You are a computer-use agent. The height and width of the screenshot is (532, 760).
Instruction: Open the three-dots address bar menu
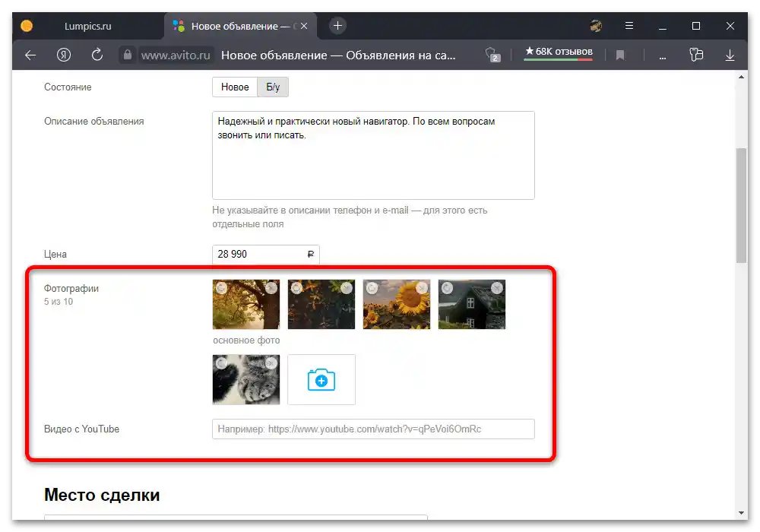tap(663, 57)
